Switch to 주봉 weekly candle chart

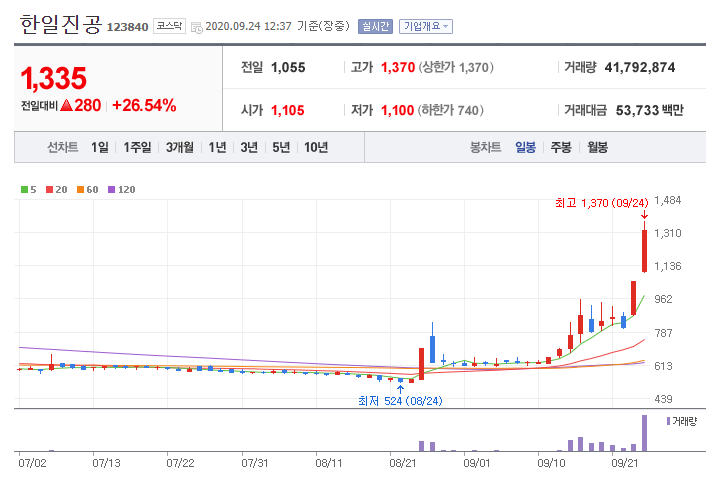561,148
